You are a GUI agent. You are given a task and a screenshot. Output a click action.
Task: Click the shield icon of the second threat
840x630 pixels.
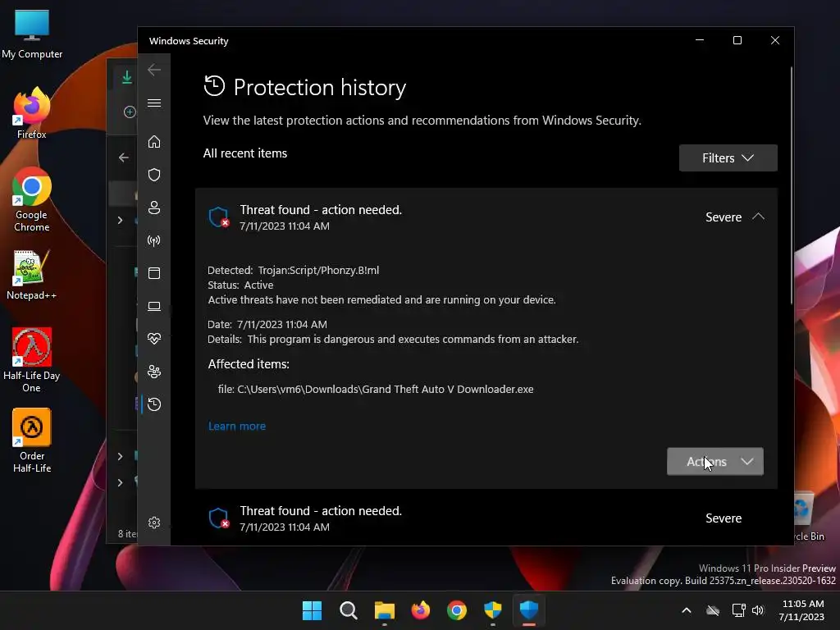218,518
